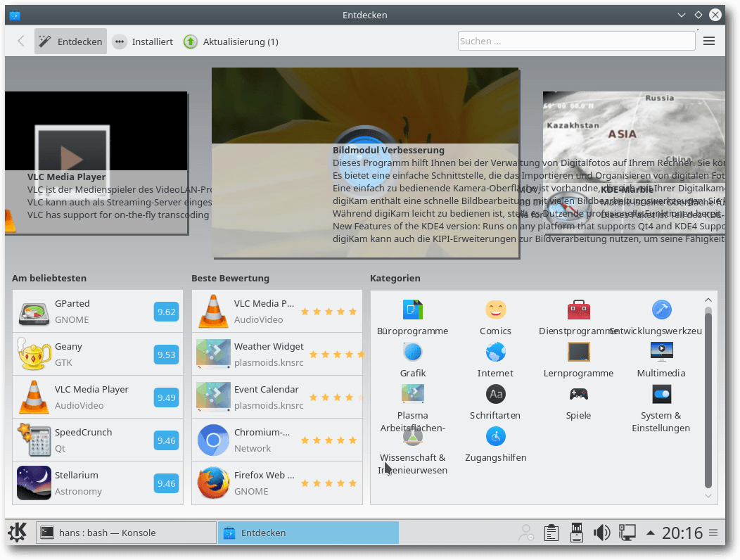The width and height of the screenshot is (740, 560).
Task: Switch to the Aktualisierung (1) tab
Action: point(231,42)
